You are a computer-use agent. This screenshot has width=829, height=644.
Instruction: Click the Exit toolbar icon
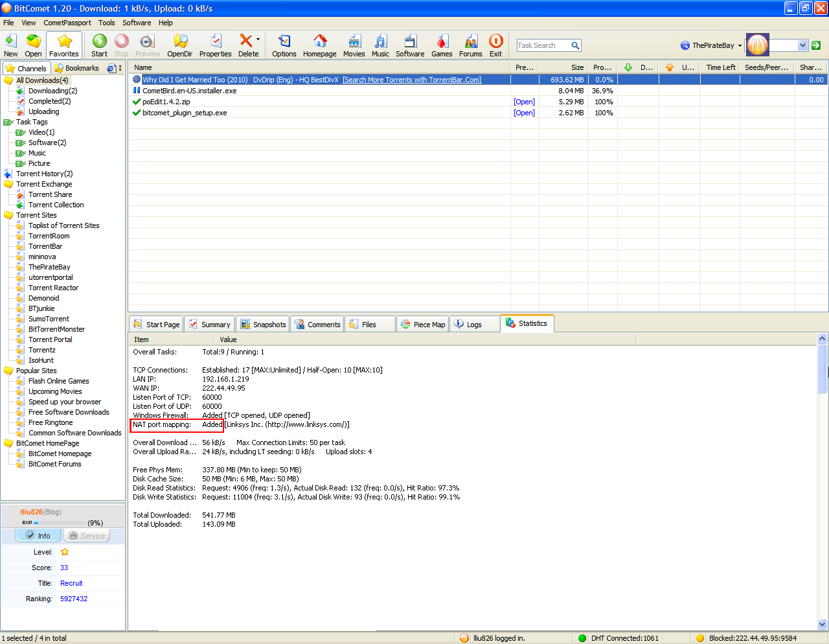click(x=495, y=45)
